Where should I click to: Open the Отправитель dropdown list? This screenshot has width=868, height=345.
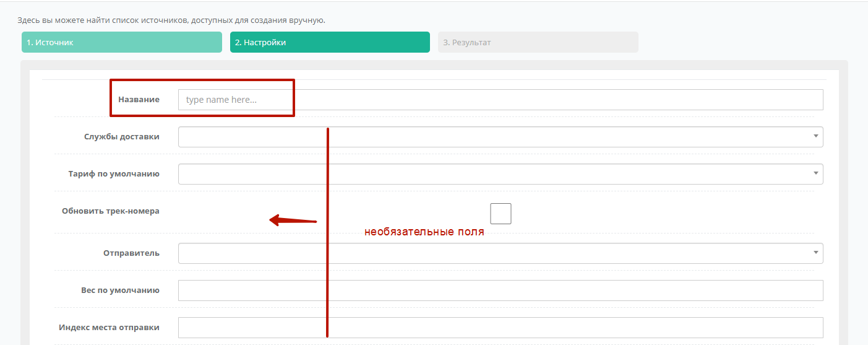point(501,253)
